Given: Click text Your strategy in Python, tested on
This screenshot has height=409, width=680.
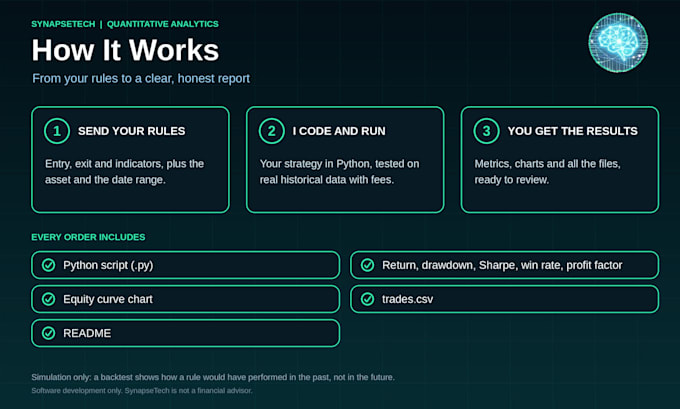Looking at the screenshot, I should coord(340,164).
